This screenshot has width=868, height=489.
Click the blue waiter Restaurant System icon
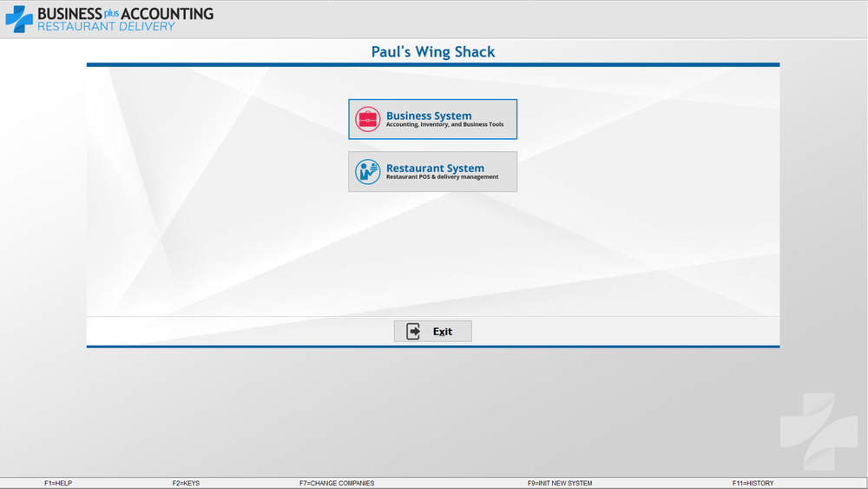368,172
